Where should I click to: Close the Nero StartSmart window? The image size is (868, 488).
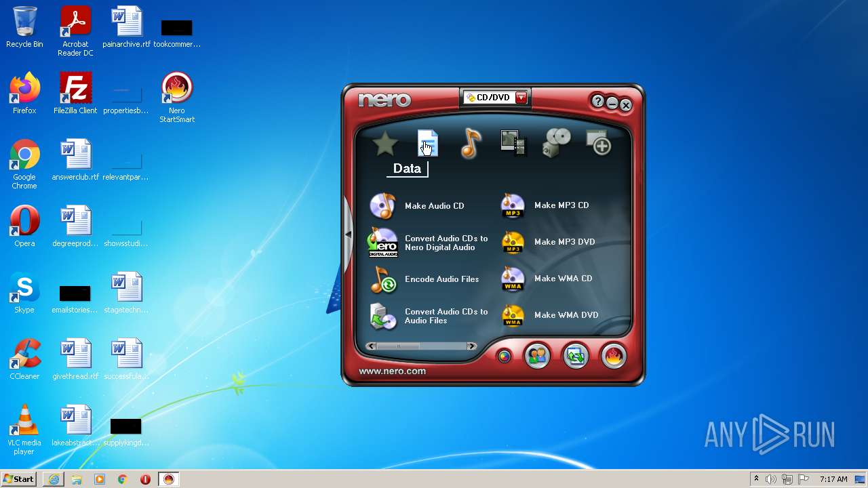[x=626, y=105]
